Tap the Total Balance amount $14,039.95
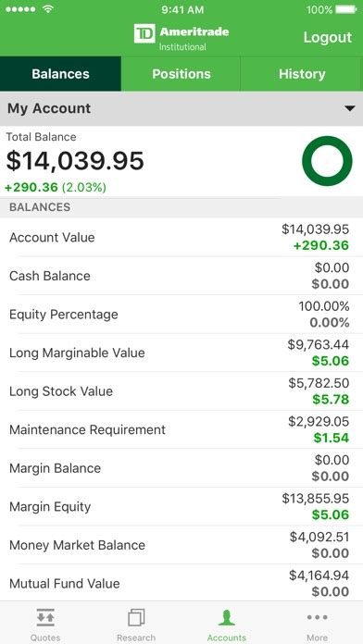 pos(75,161)
